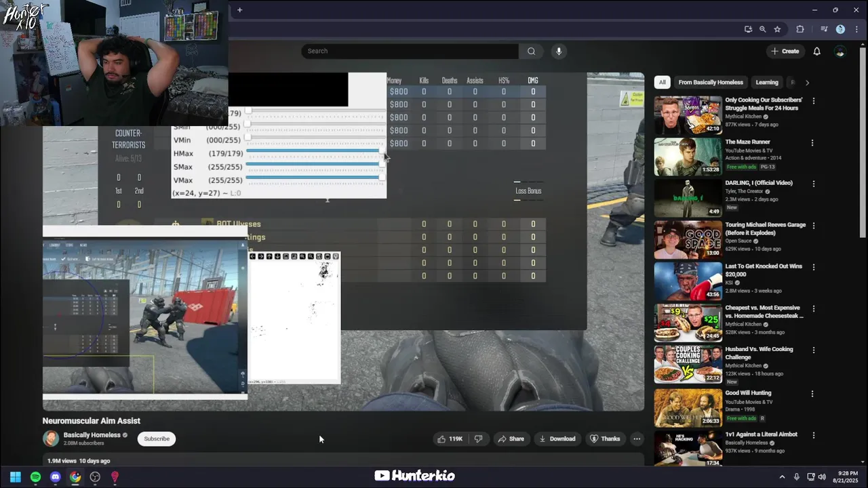Show hidden system tray icons
Viewport: 868px width, 488px height.
tap(782, 477)
